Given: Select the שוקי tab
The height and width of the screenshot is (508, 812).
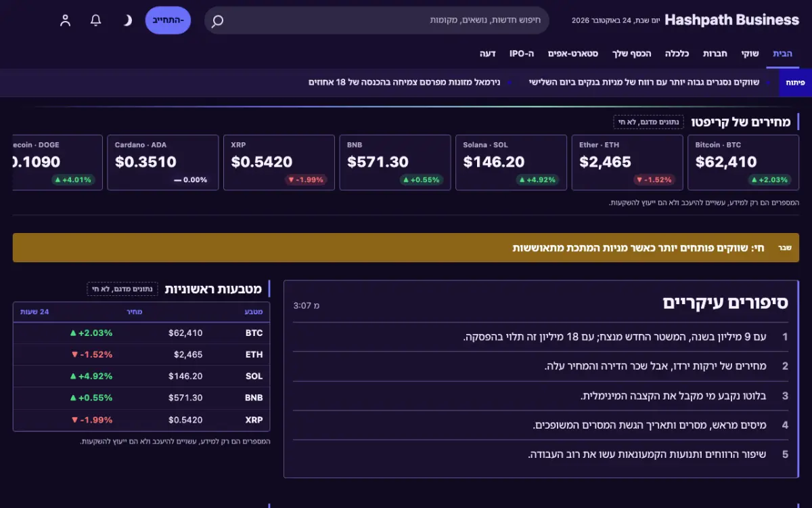Looking at the screenshot, I should pyautogui.click(x=750, y=54).
